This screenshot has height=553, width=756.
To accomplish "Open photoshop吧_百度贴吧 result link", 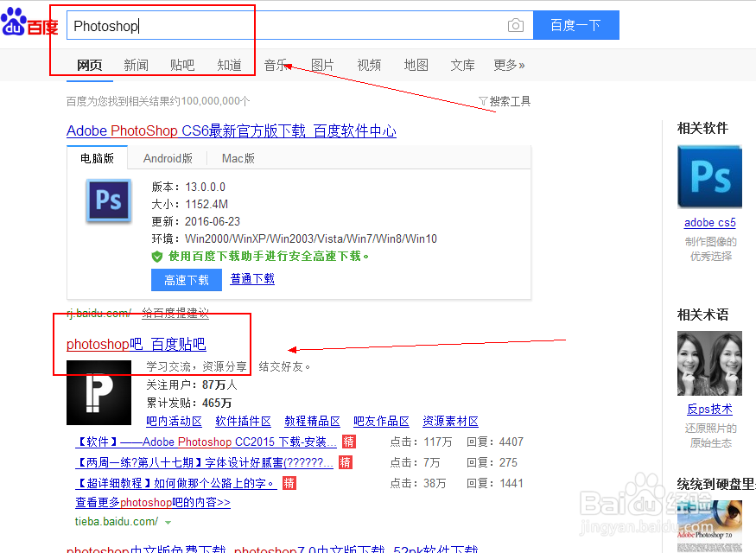I will click(x=137, y=344).
